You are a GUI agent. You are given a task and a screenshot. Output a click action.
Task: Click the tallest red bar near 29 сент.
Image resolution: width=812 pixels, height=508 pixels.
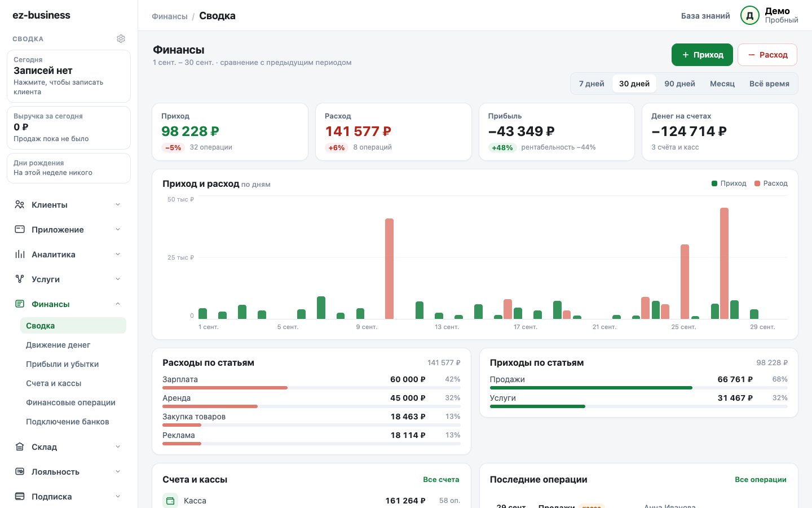click(x=724, y=263)
